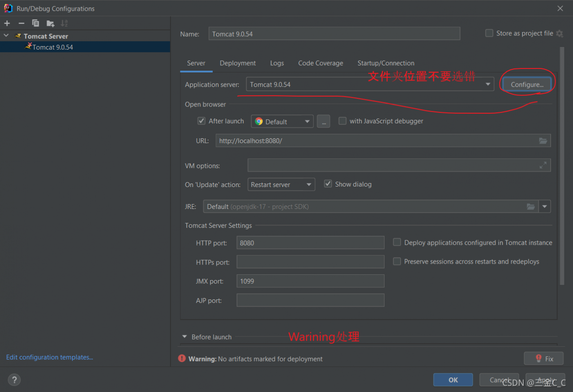Image resolution: width=573 pixels, height=392 pixels.
Task: Open the Default browser dropdown
Action: [282, 121]
